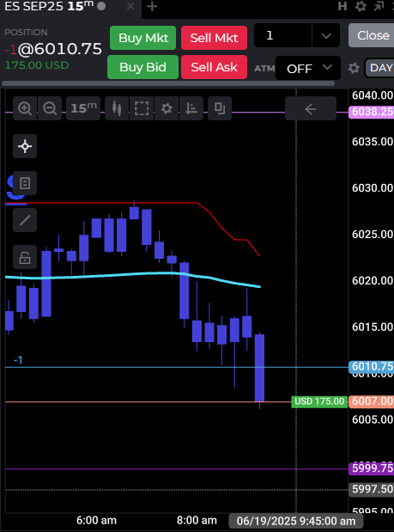
Task: Open the DAY time-in-force selector
Action: [379, 68]
